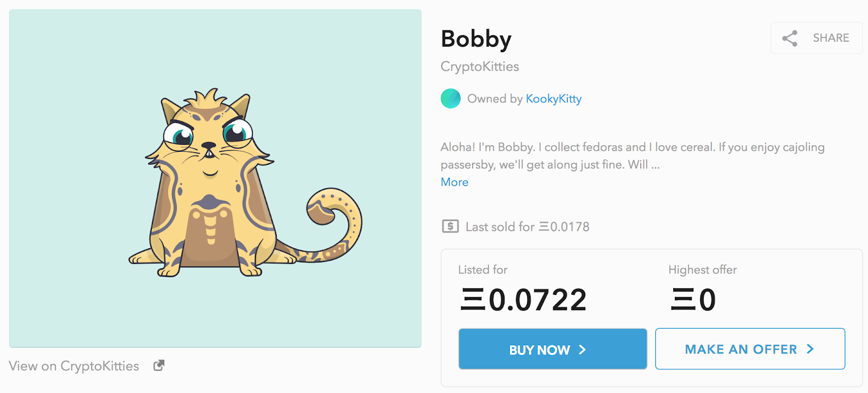Viewport: 868px width, 393px height.
Task: Click MAKE AN OFFER for Bobby
Action: pyautogui.click(x=750, y=349)
